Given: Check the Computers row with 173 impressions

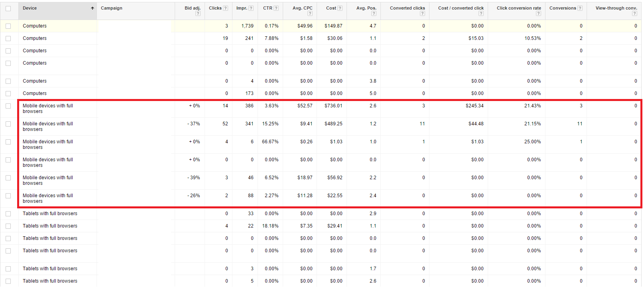Looking at the screenshot, I should 8,93.
